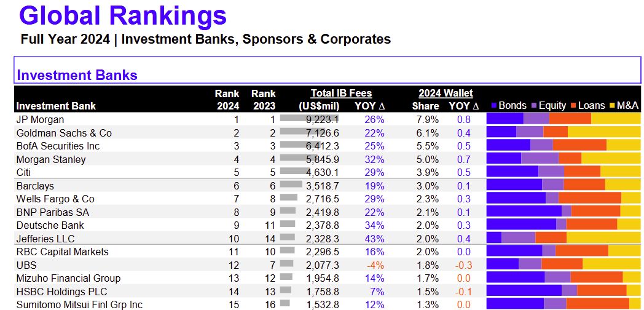Select the 2024 Wallet column header
The image size is (644, 310).
[x=446, y=93]
